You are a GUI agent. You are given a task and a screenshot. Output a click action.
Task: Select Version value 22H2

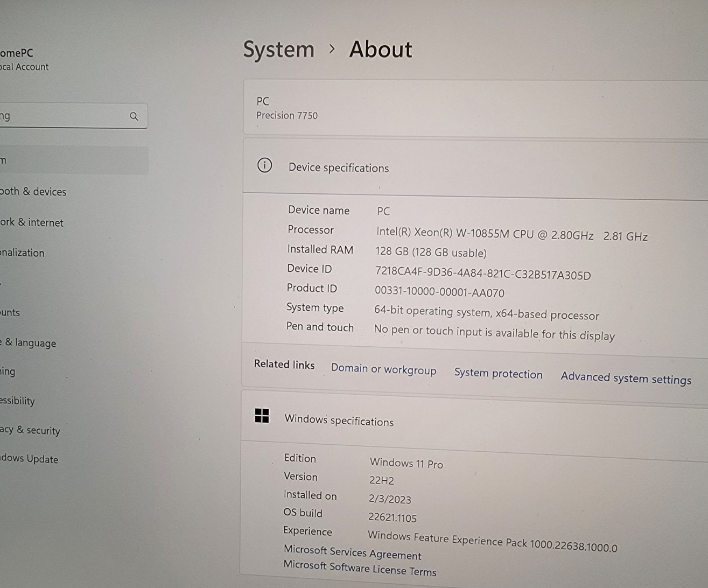[x=382, y=480]
